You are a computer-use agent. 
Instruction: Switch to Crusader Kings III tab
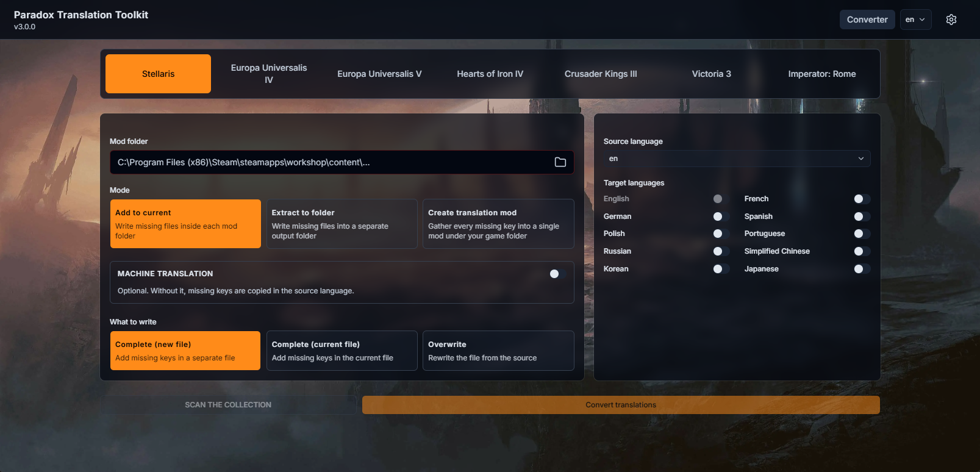point(601,74)
